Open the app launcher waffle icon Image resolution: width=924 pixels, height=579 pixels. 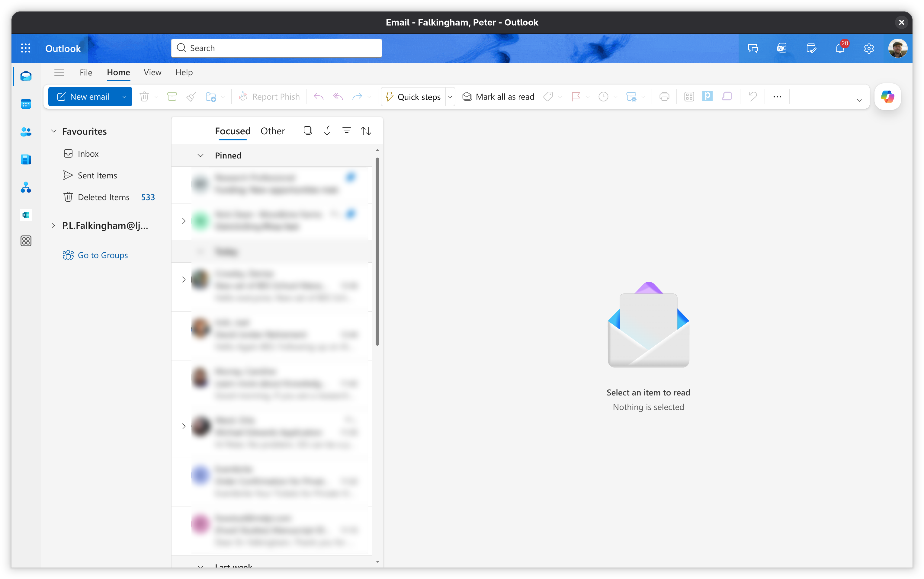pyautogui.click(x=26, y=48)
